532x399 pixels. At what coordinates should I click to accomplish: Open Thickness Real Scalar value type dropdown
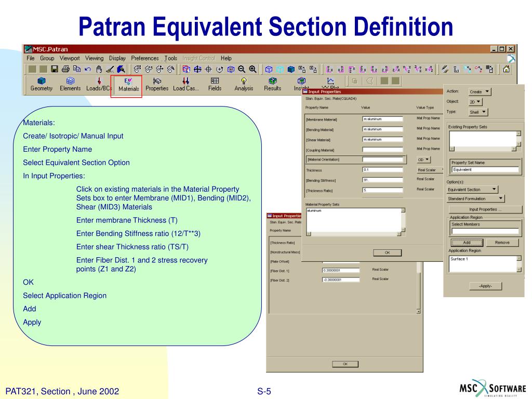tap(430, 170)
